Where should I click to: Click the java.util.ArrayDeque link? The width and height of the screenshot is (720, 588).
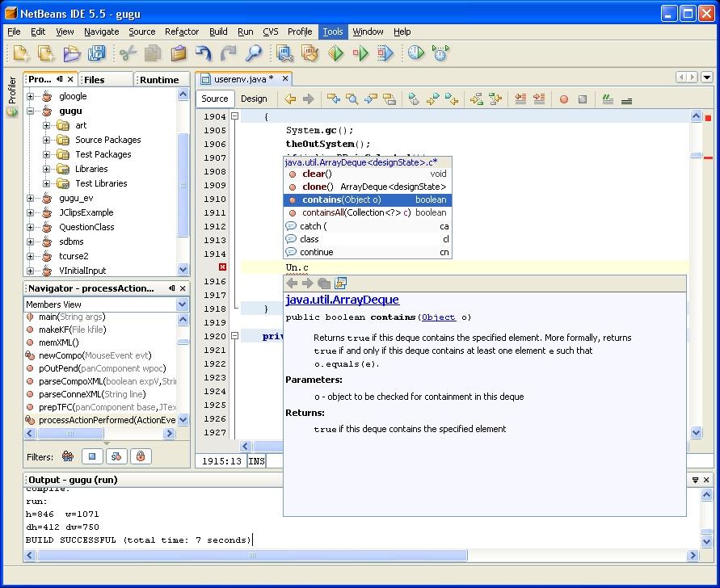point(342,300)
